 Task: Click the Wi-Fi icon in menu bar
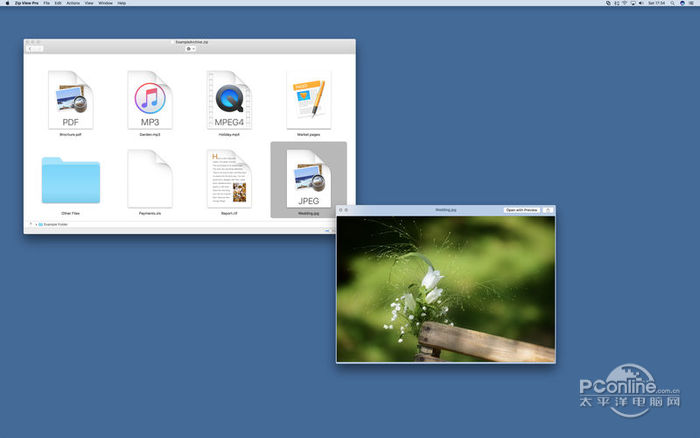pos(625,3)
